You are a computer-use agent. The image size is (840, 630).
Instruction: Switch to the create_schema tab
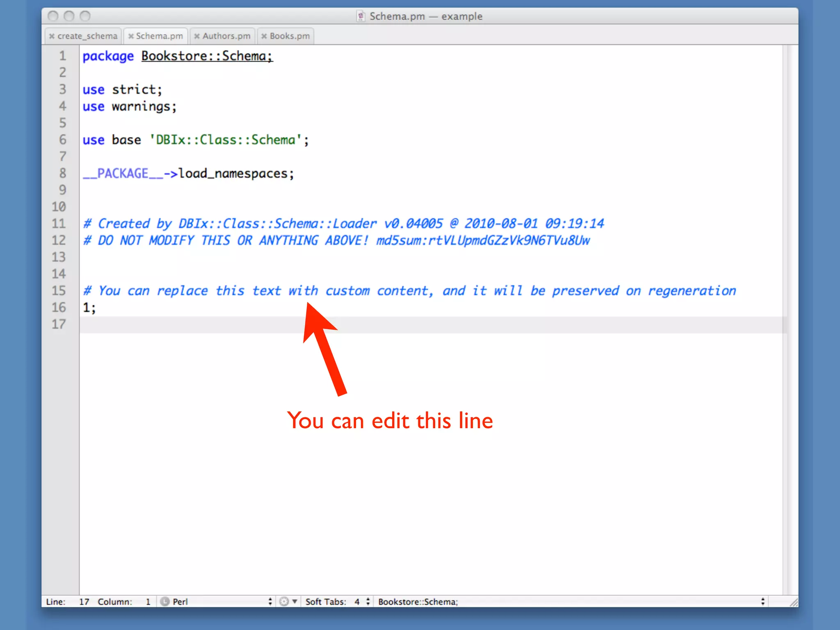tap(87, 36)
